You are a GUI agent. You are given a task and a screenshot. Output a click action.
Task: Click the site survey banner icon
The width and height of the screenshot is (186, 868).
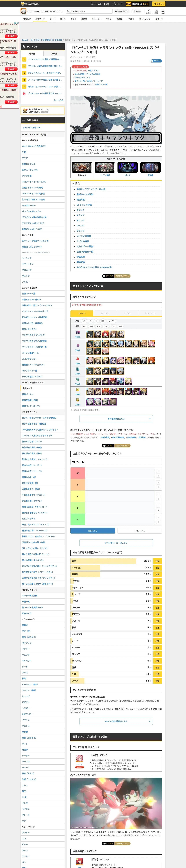[x=25, y=111]
